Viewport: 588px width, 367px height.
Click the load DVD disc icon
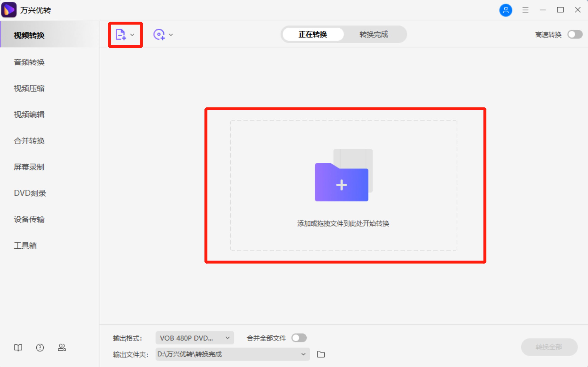point(159,34)
